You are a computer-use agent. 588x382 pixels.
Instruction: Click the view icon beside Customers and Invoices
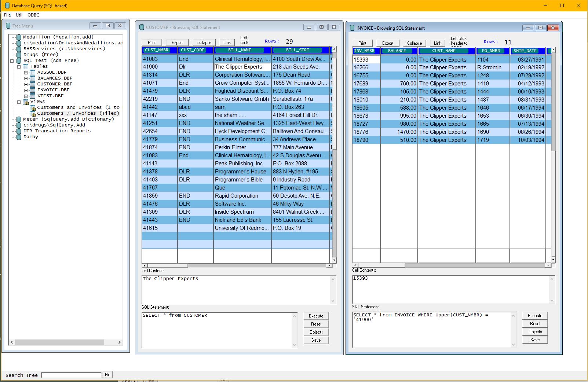click(x=33, y=107)
